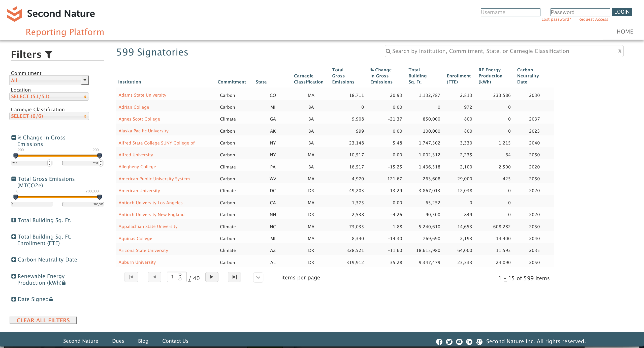Expand Total Building Sq. Ft. filter

tap(14, 220)
